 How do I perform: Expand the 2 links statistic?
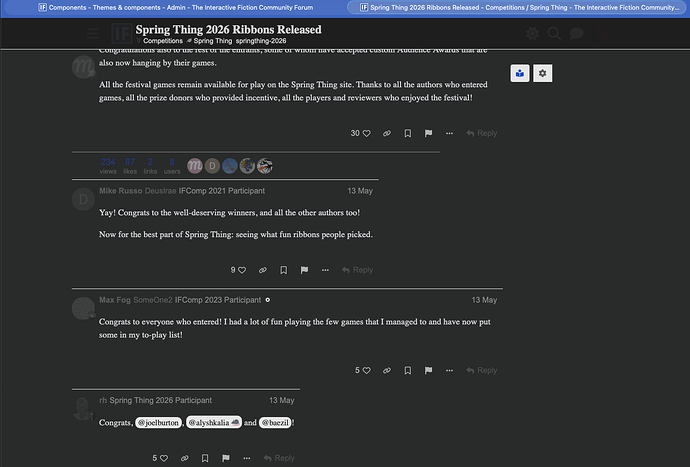point(150,166)
